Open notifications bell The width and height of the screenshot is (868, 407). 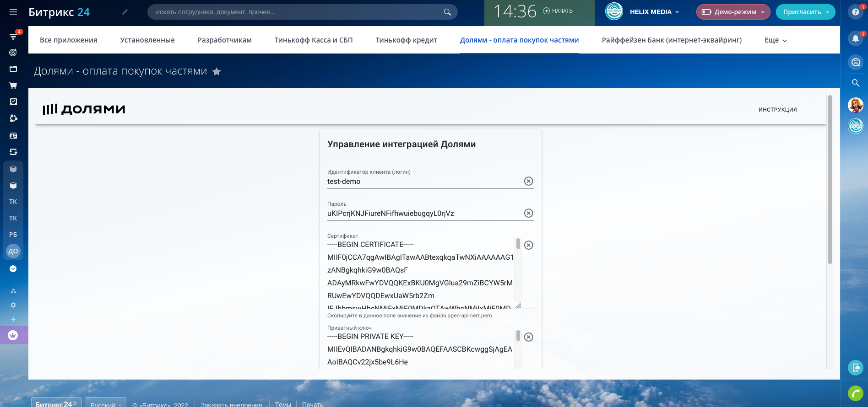856,38
